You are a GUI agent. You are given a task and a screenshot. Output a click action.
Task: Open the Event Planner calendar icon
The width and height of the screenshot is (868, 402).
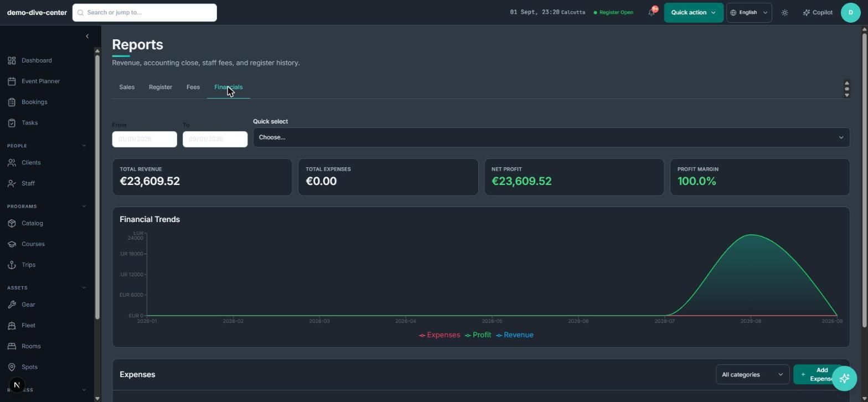(x=12, y=81)
